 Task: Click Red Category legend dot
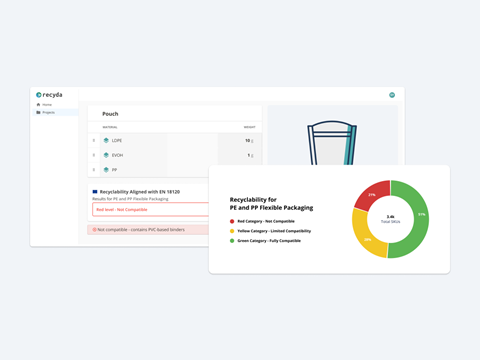point(232,221)
